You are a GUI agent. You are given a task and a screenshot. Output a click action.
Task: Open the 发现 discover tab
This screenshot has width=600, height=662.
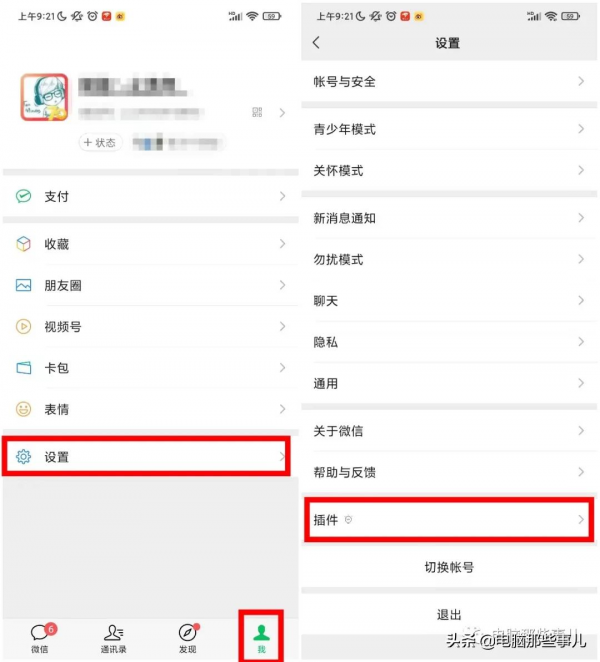point(188,638)
